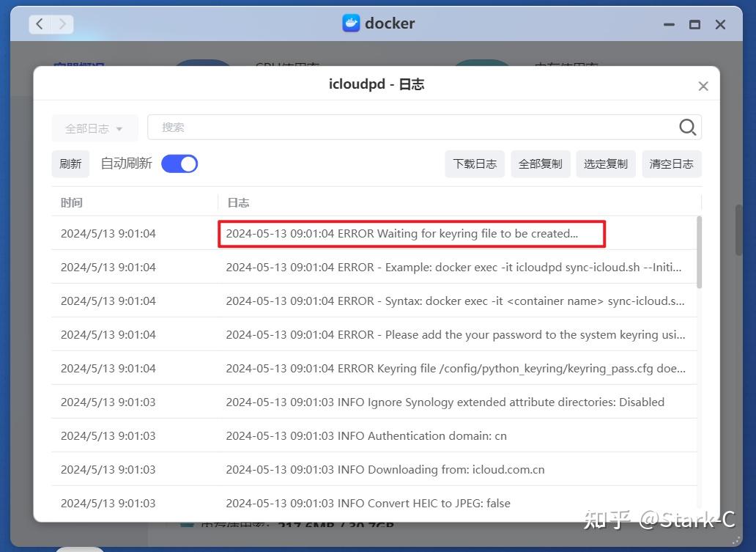This screenshot has height=552, width=756.
Task: Open the 全部日志 filter dropdown
Action: (94, 128)
